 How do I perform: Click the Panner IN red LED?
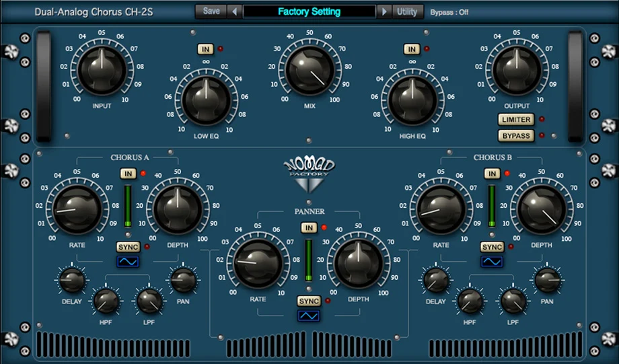(324, 227)
